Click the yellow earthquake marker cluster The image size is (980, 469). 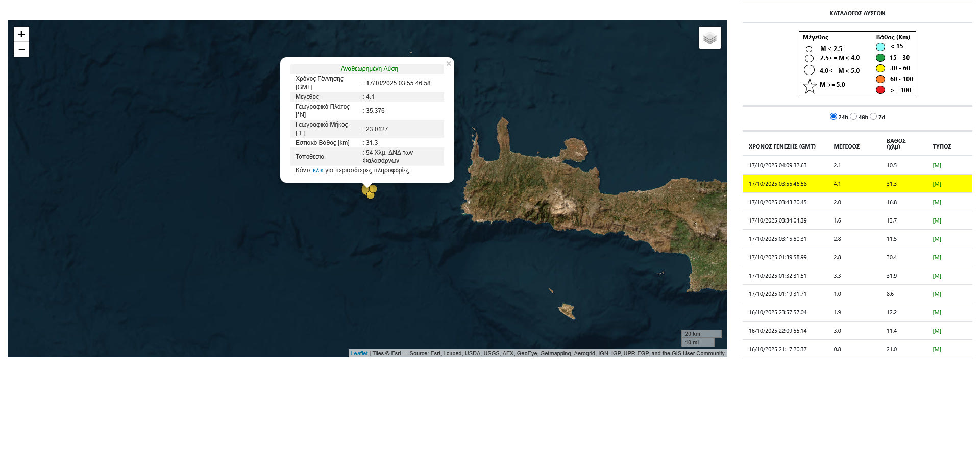coord(369,191)
